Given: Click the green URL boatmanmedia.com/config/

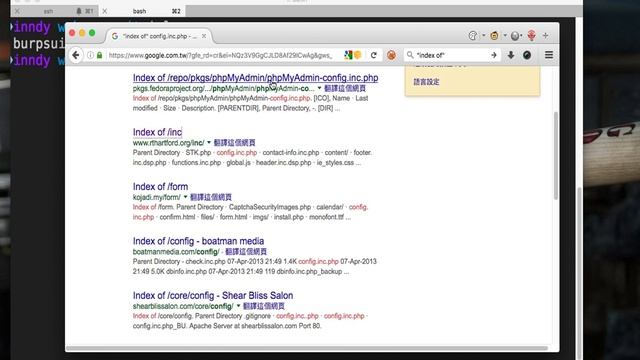Looking at the screenshot, I should [176, 251].
